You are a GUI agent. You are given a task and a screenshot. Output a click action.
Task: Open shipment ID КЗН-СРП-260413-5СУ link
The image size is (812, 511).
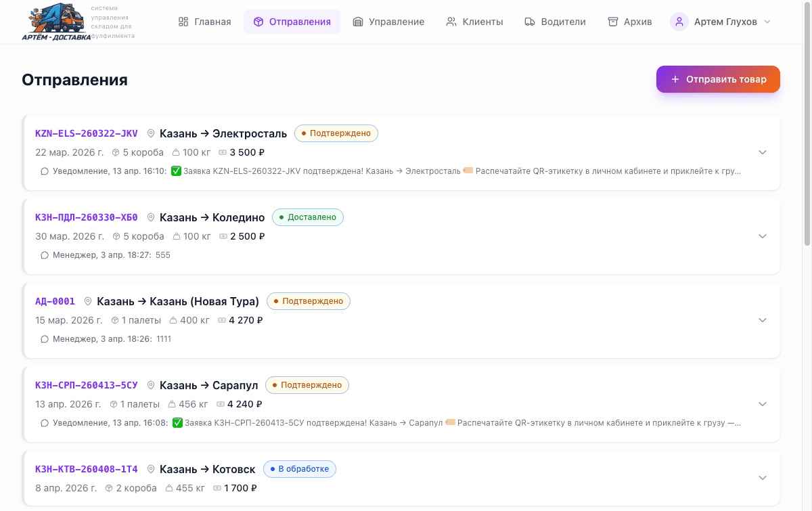click(87, 385)
